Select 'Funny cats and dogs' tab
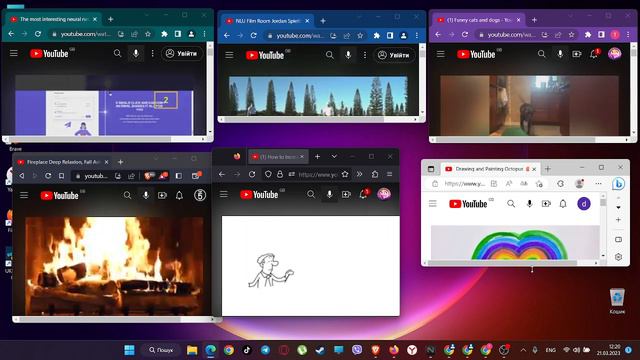640x360 pixels. (x=479, y=20)
